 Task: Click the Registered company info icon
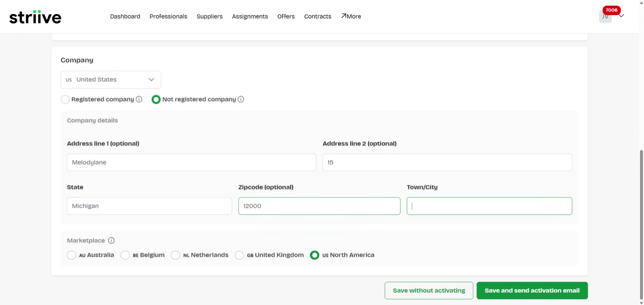click(x=139, y=99)
